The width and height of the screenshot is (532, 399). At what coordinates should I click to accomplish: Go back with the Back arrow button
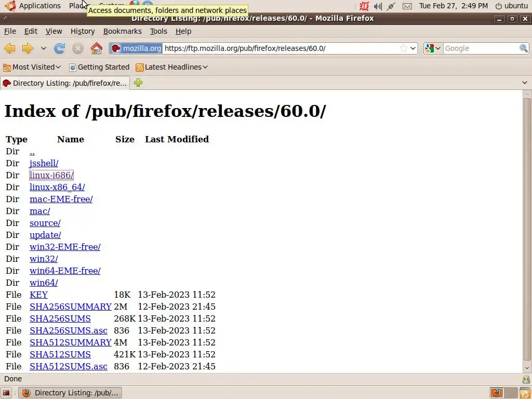tap(10, 48)
